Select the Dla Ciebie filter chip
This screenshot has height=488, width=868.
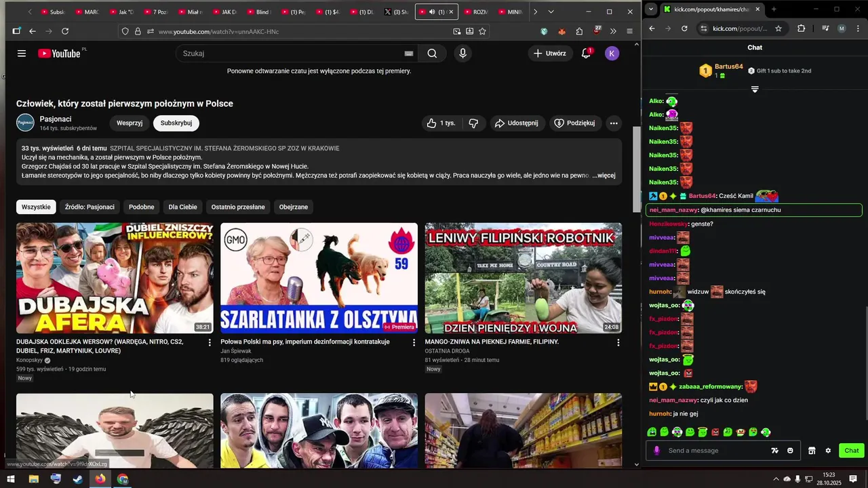click(183, 207)
